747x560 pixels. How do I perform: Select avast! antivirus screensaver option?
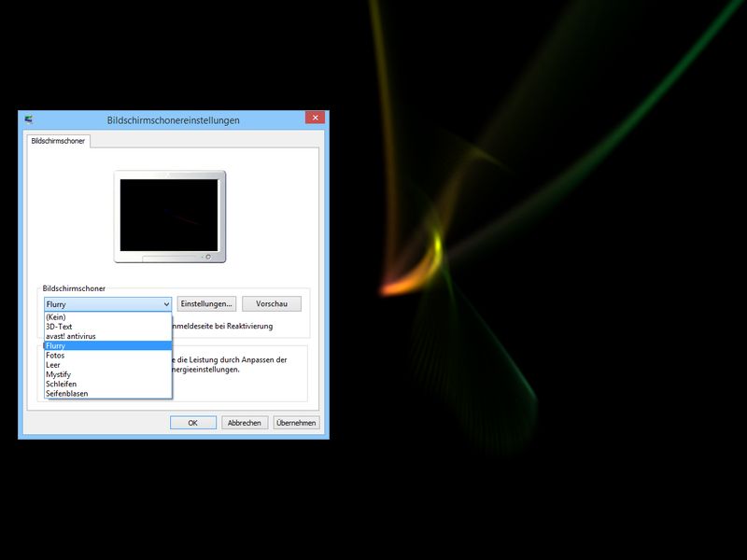[107, 336]
